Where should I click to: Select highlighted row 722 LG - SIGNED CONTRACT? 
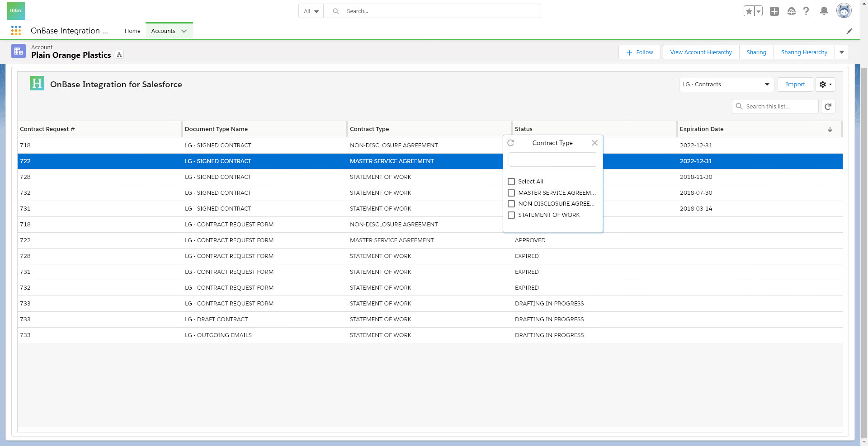click(430, 161)
